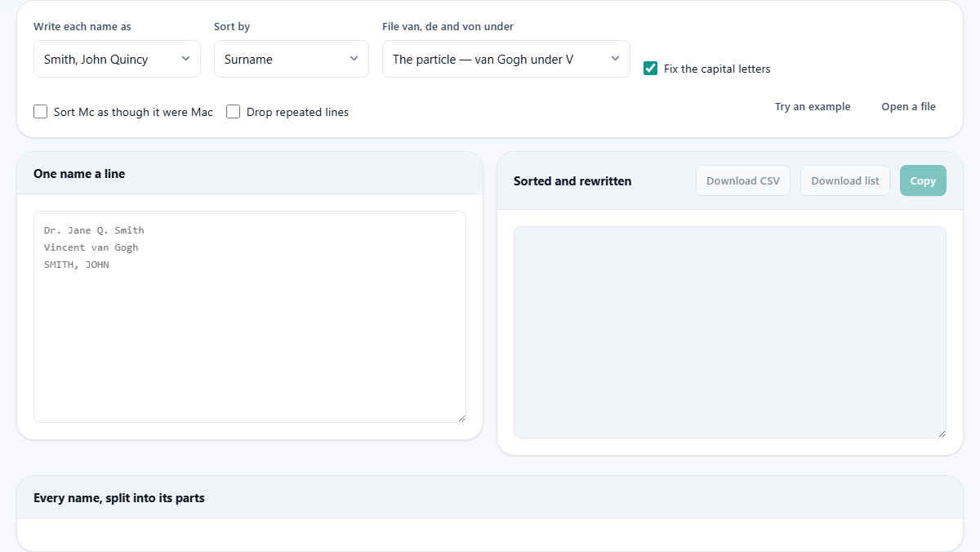Open the 'File van, de and von under' dropdown
The image size is (980, 552).
pos(506,59)
